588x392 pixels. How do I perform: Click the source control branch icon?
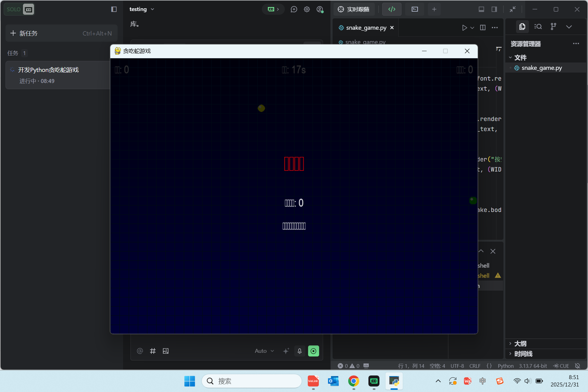point(553,27)
